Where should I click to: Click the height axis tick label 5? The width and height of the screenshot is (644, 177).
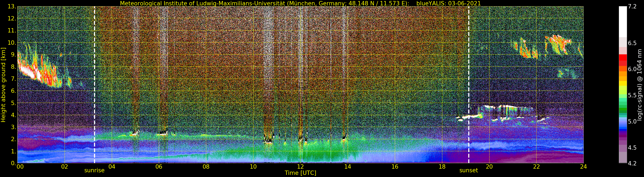tap(13, 103)
